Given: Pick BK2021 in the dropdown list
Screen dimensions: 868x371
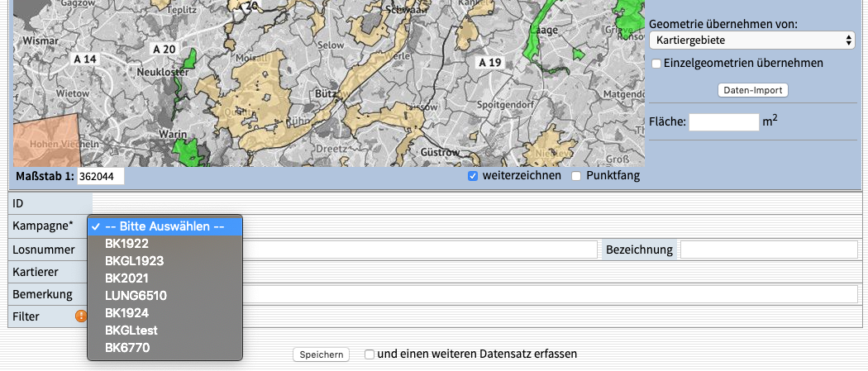Looking at the screenshot, I should coord(165,278).
